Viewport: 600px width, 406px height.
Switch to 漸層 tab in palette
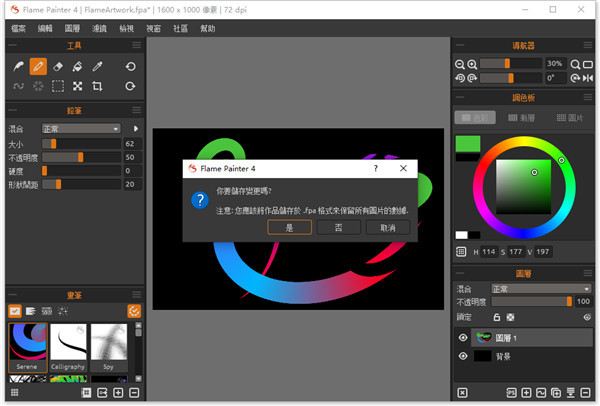coord(526,118)
